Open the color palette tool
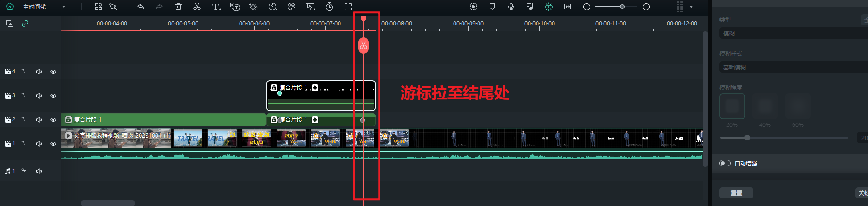This screenshot has width=868, height=206. coord(291,7)
